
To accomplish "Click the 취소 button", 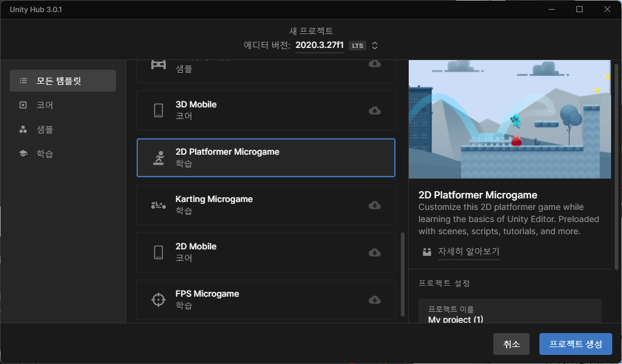I will [x=511, y=344].
